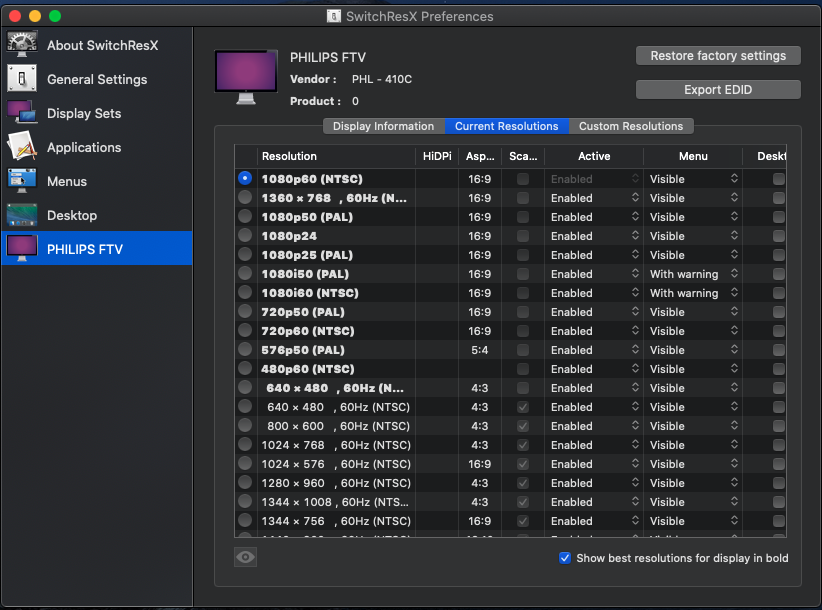Select the Display Sets monitors icon
Viewport: 822px width, 610px height.
[21, 113]
